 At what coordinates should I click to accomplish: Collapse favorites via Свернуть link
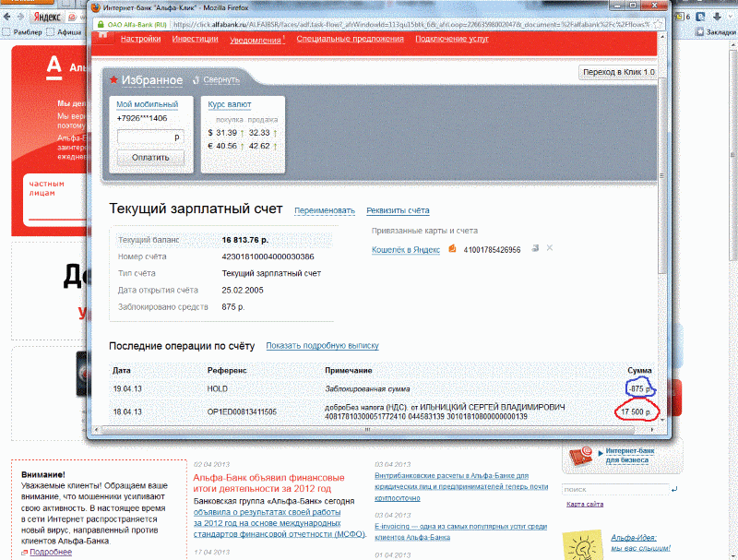[221, 80]
